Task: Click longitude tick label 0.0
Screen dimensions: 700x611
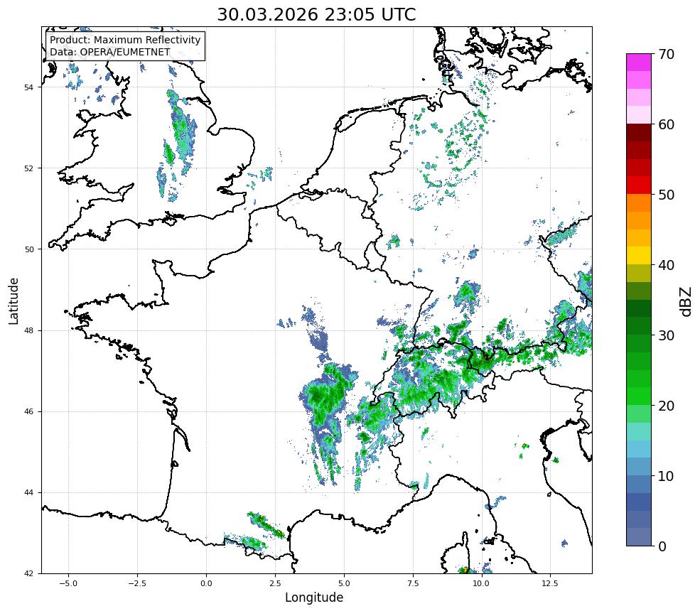Action: click(x=206, y=583)
